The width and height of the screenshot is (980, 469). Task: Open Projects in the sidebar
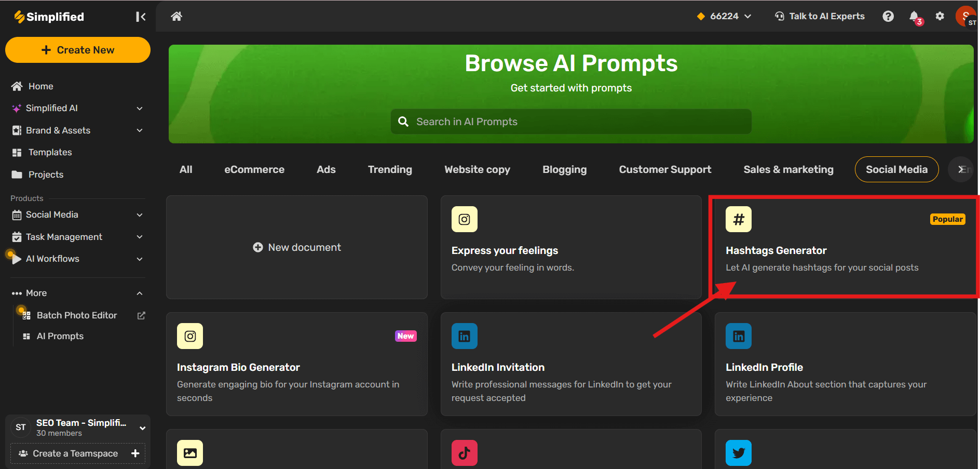(x=46, y=175)
